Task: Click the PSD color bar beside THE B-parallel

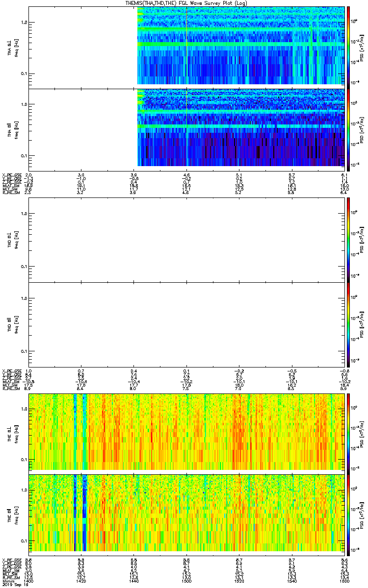Action: tap(348, 513)
